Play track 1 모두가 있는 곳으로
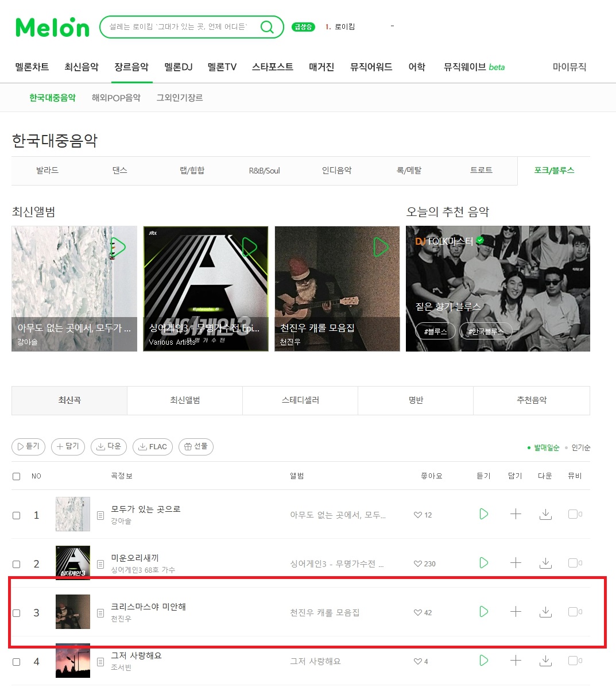The width and height of the screenshot is (616, 687). coord(484,514)
